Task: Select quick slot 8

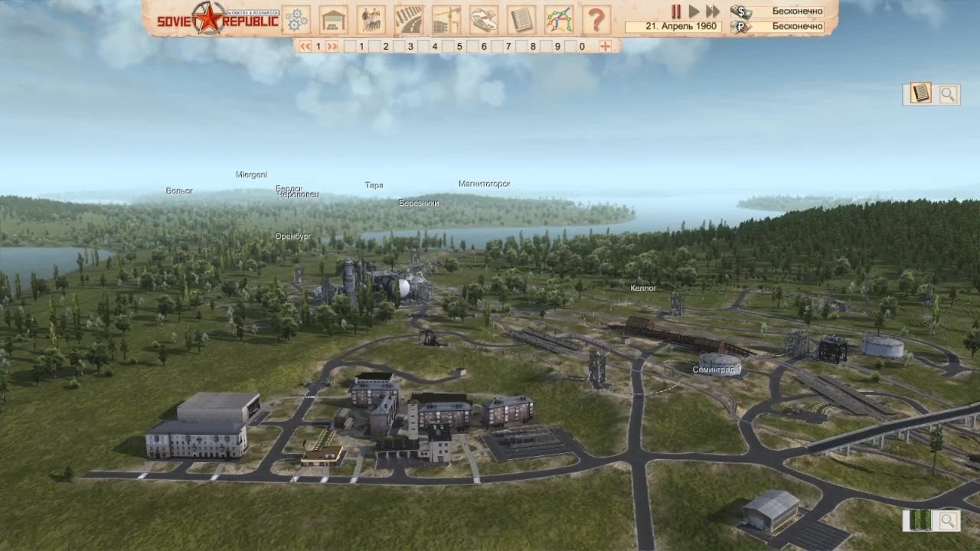Action: coord(527,46)
